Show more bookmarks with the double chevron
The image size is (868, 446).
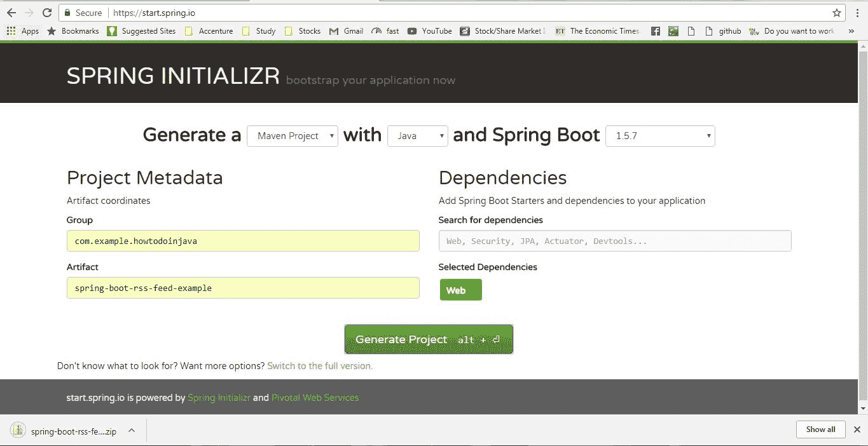(851, 30)
